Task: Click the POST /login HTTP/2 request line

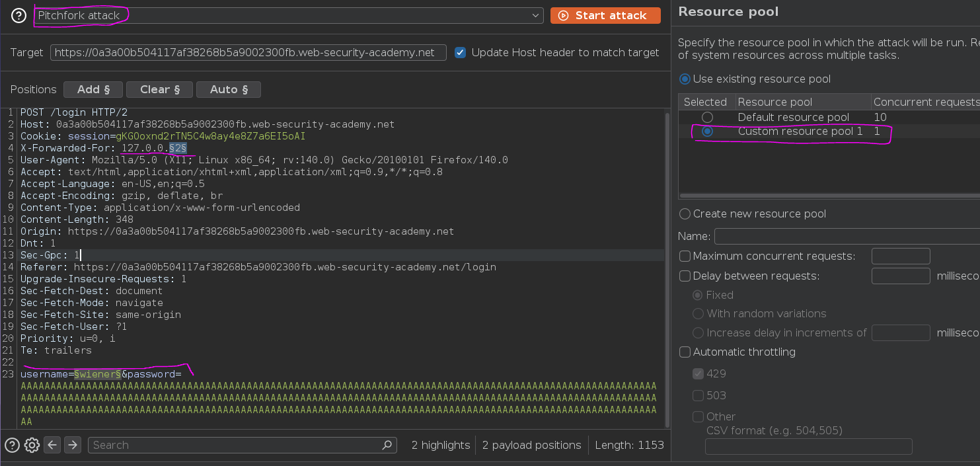Action: coord(73,112)
